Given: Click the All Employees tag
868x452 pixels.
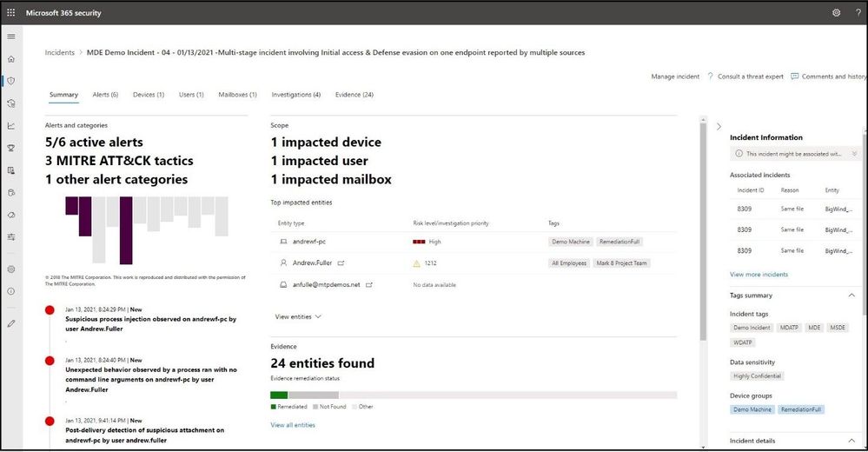Looking at the screenshot, I should point(569,263).
